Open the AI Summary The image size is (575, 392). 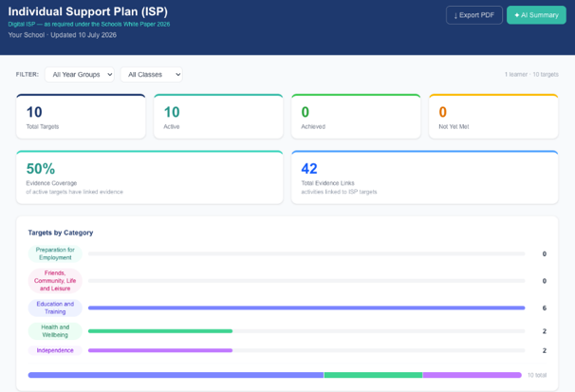[536, 15]
